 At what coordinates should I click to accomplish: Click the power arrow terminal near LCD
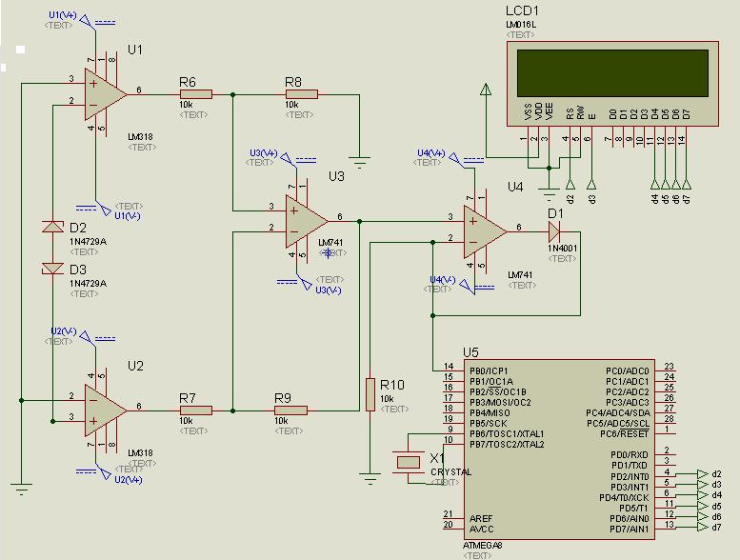(486, 90)
